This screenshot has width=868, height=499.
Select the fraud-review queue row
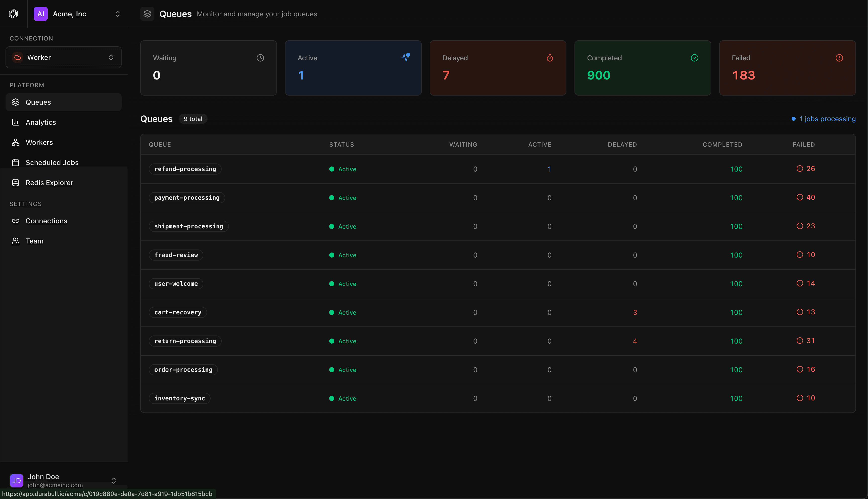tap(176, 255)
